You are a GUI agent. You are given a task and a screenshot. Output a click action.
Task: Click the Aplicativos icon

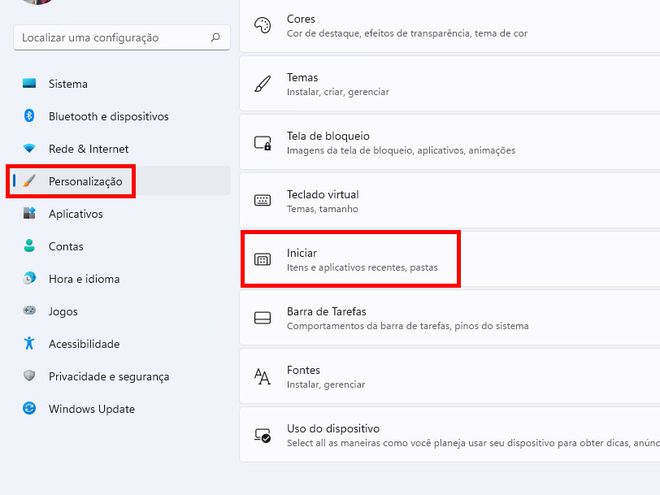tap(29, 213)
